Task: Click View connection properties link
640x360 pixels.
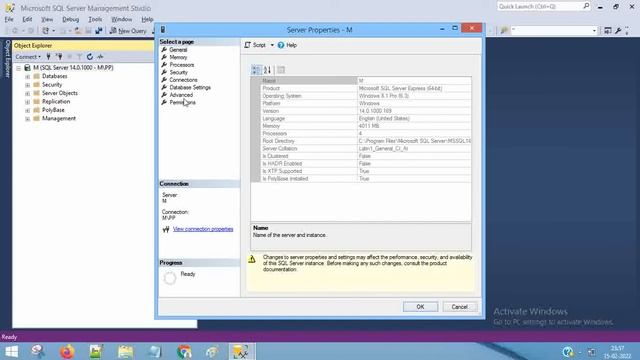Action: (203, 229)
